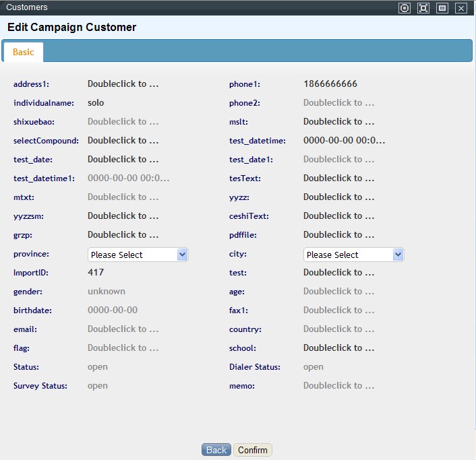Click the mtxt field value
This screenshot has width=476, height=460.
123,197
